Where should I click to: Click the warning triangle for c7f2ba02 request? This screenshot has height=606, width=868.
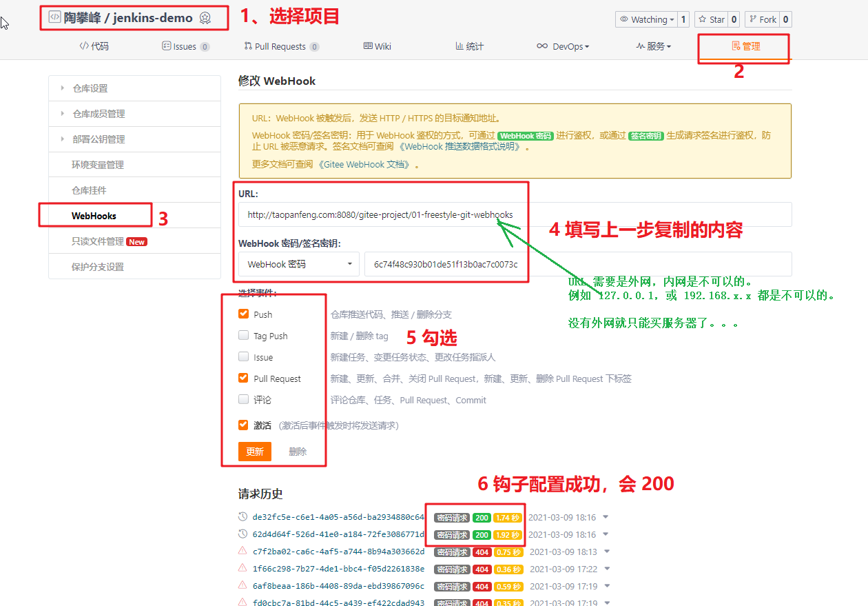coord(242,552)
